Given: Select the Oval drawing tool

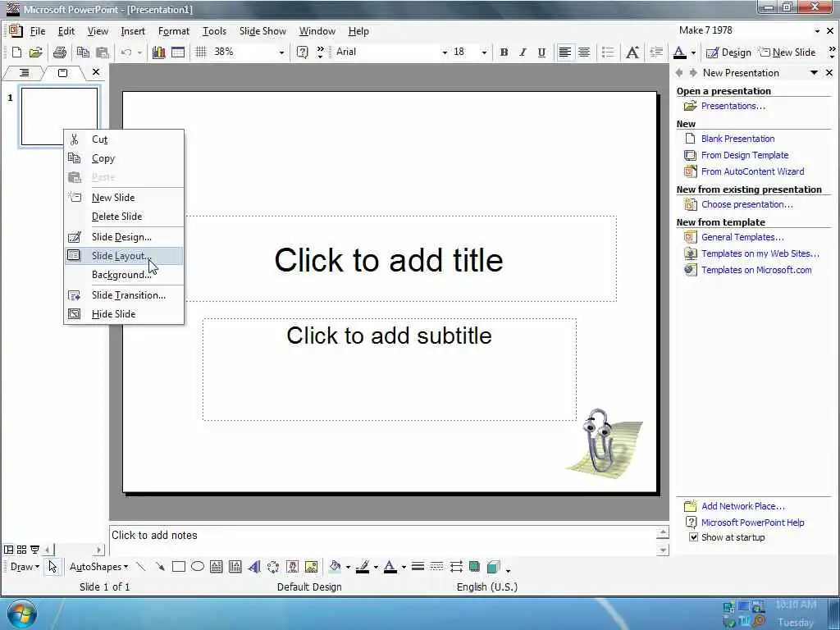Looking at the screenshot, I should click(x=197, y=567).
